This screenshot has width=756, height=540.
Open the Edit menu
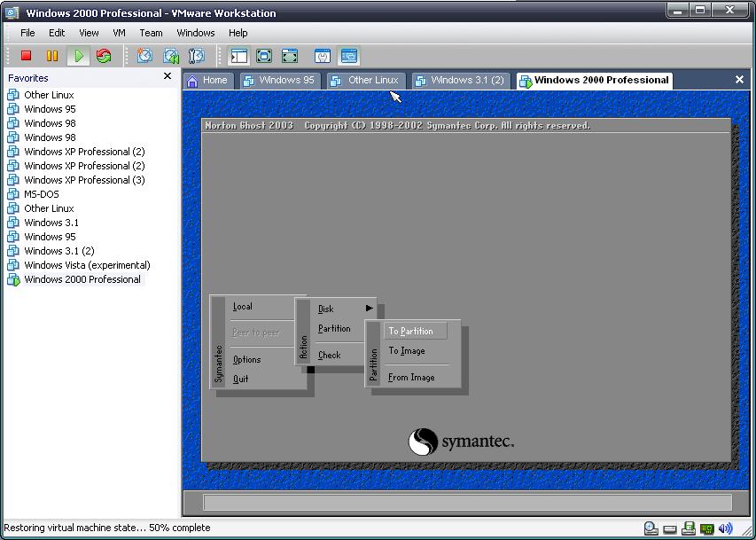point(57,33)
